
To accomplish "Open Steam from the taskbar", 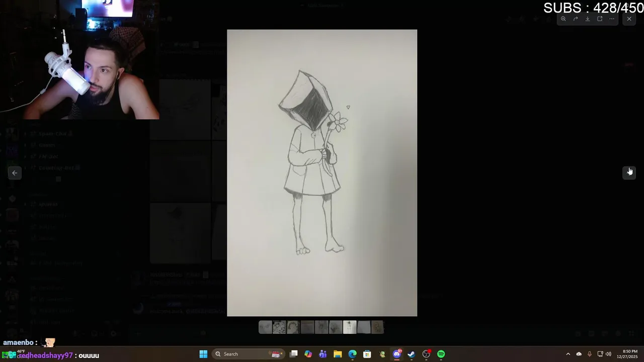I will pyautogui.click(x=412, y=354).
